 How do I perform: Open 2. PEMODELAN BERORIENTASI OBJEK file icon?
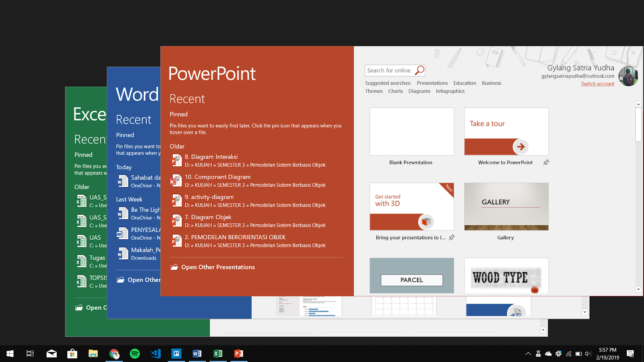tap(177, 241)
